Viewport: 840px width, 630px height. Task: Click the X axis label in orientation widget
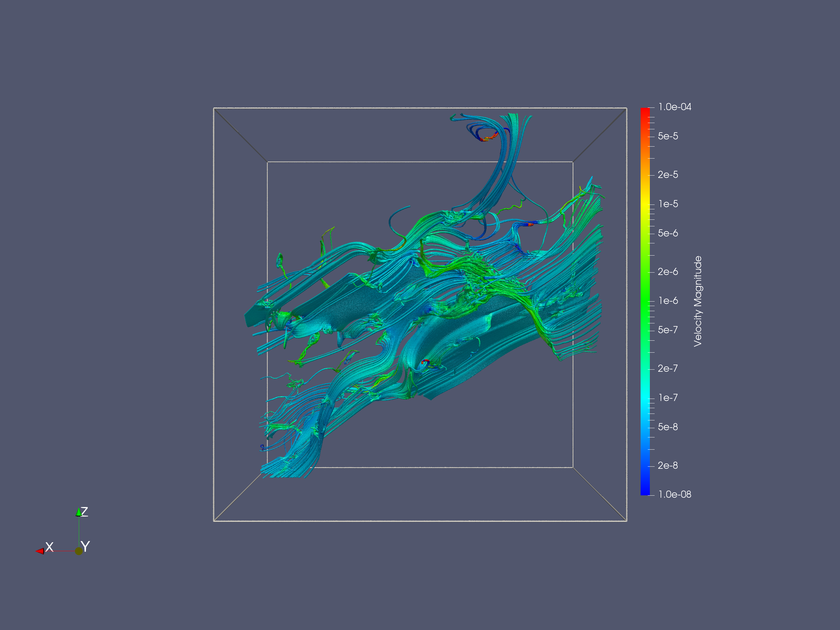(49, 547)
